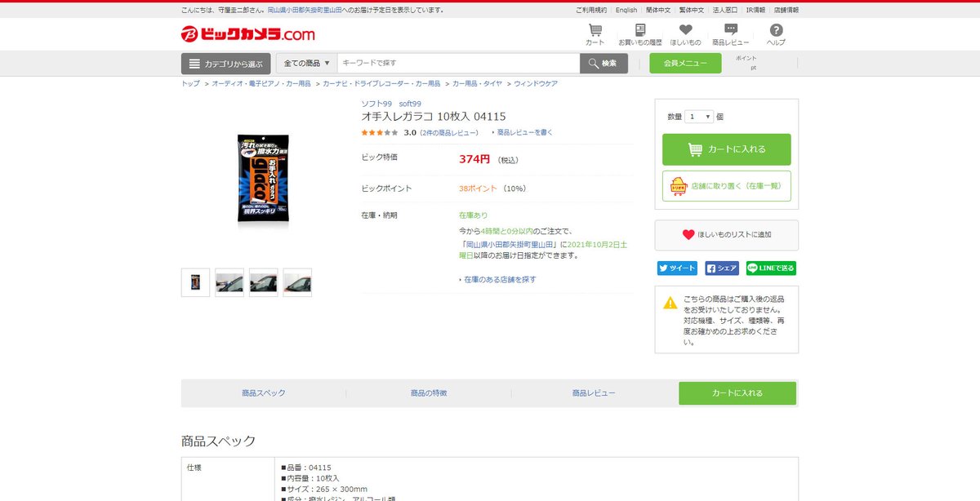The image size is (980, 501).
Task: Click the keyword search field
Action: (458, 64)
